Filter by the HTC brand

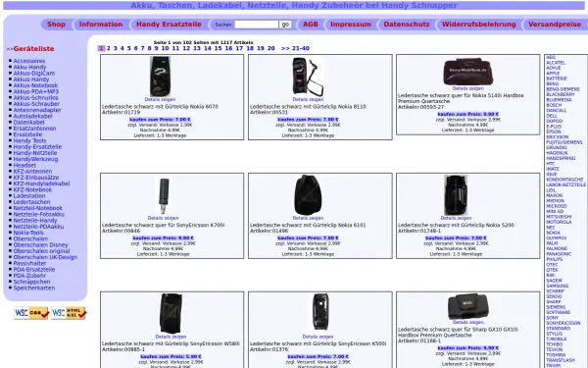coord(551,164)
